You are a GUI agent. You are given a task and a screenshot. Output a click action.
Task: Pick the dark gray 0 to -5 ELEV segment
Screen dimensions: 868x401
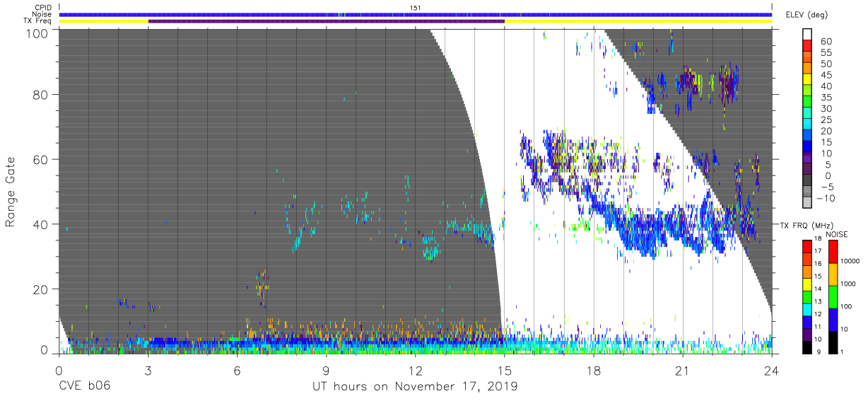[808, 181]
